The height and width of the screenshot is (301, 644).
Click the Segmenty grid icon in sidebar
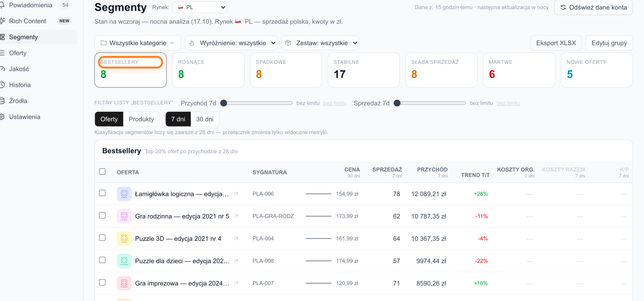click(2, 37)
